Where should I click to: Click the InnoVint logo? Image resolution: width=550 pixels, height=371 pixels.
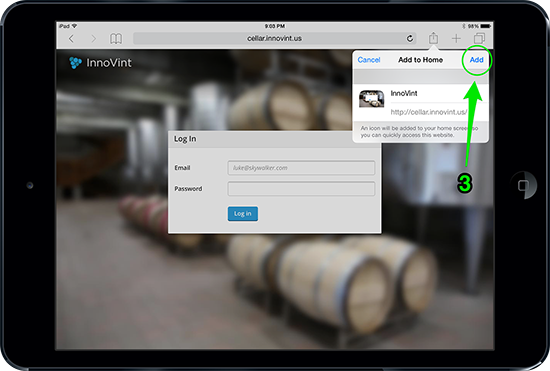coord(100,63)
